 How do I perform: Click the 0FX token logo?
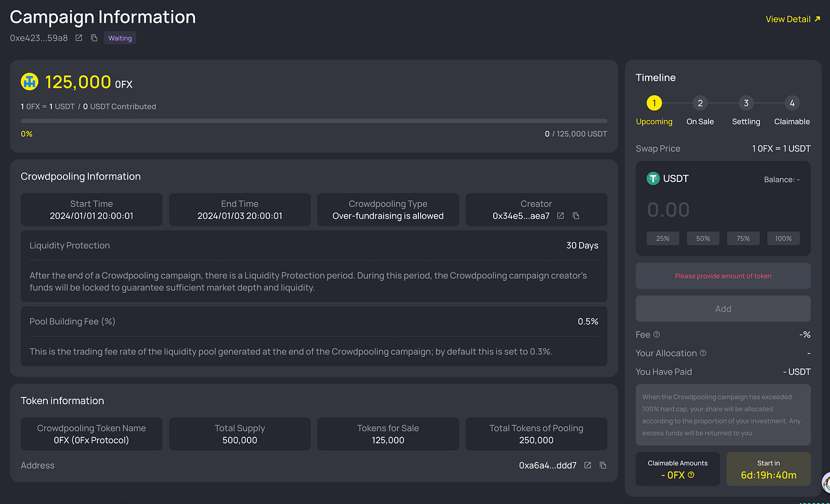[30, 82]
